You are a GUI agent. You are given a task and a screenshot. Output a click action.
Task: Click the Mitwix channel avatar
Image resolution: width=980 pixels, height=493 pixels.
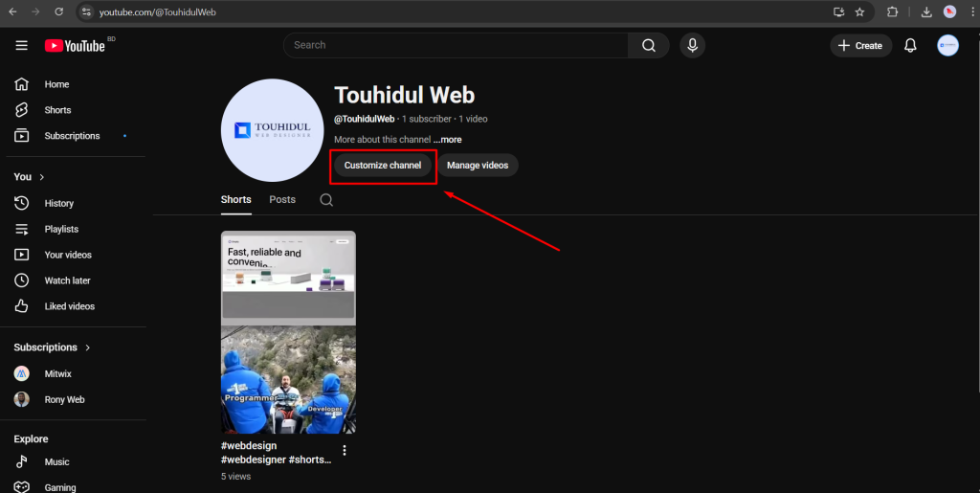click(x=22, y=373)
